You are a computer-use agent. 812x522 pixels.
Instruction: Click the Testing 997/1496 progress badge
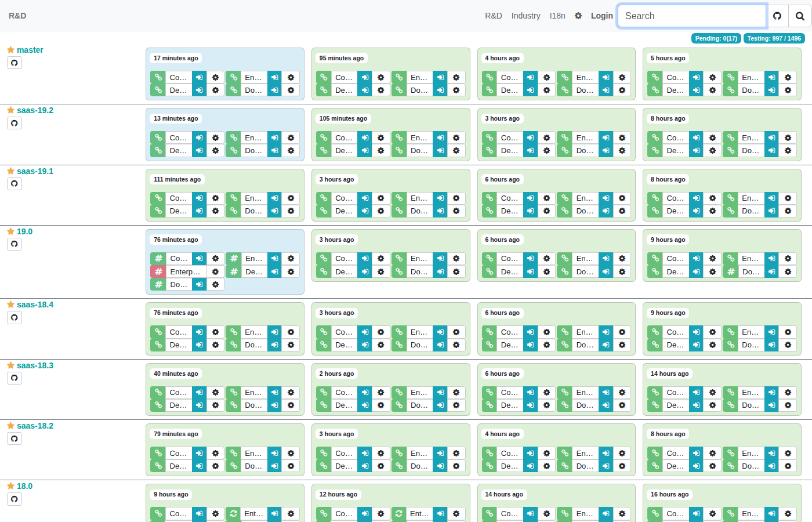click(774, 38)
